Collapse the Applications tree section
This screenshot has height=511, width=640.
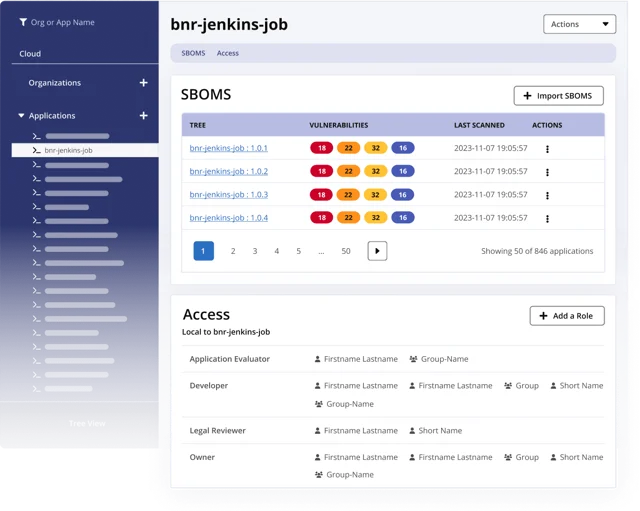(21, 116)
